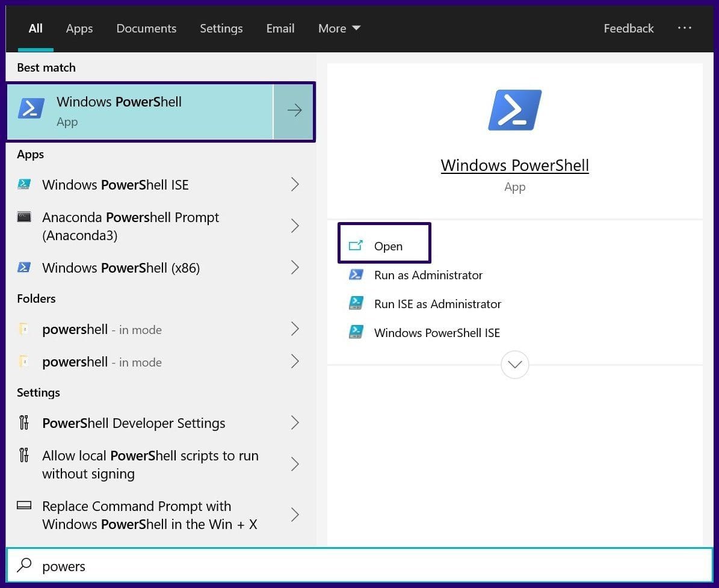This screenshot has width=719, height=588.
Task: Click the search magnifier icon
Action: click(x=24, y=566)
